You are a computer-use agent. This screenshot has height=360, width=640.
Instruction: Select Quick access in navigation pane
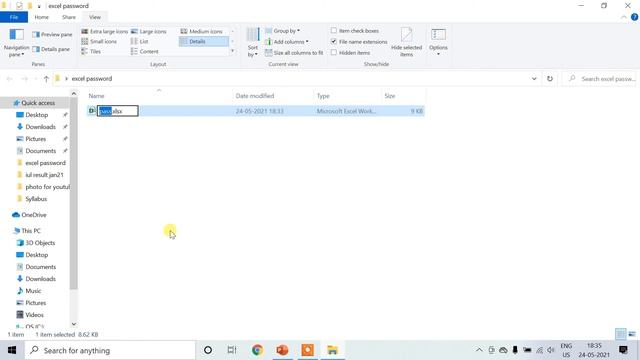(x=38, y=103)
